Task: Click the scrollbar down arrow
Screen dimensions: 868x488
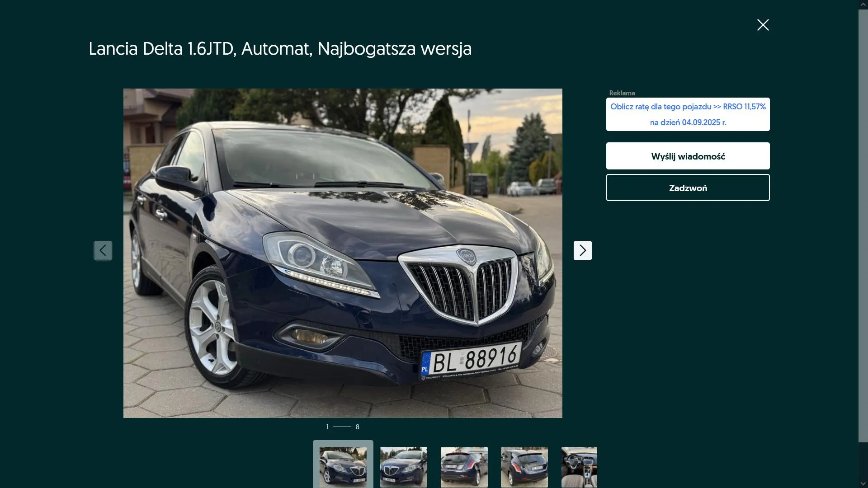Action: (x=863, y=483)
